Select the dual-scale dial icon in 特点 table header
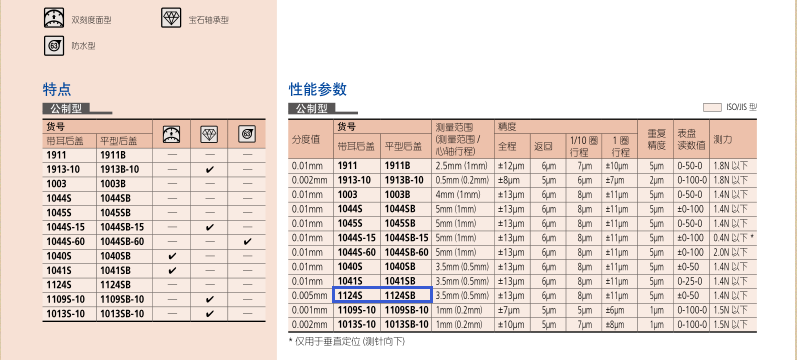 coord(171,134)
